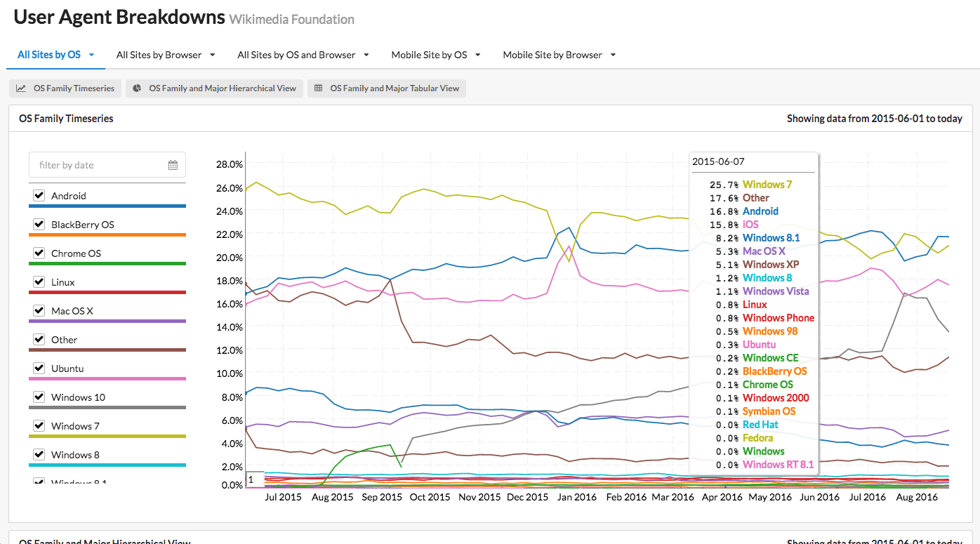Open the OS Family and Major Hierarchical View section
The image size is (980, 544).
tap(214, 88)
